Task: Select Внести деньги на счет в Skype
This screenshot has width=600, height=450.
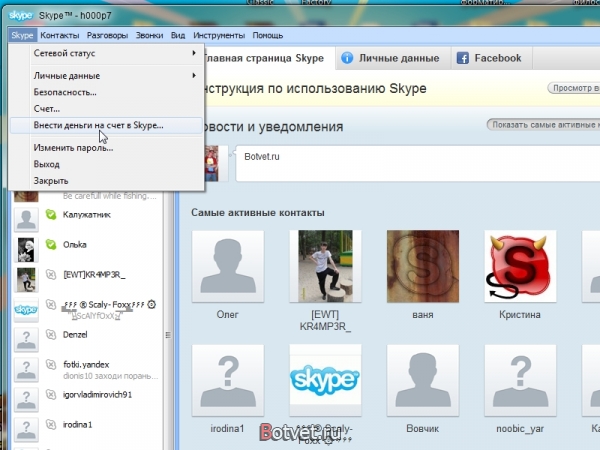Action: click(x=106, y=125)
